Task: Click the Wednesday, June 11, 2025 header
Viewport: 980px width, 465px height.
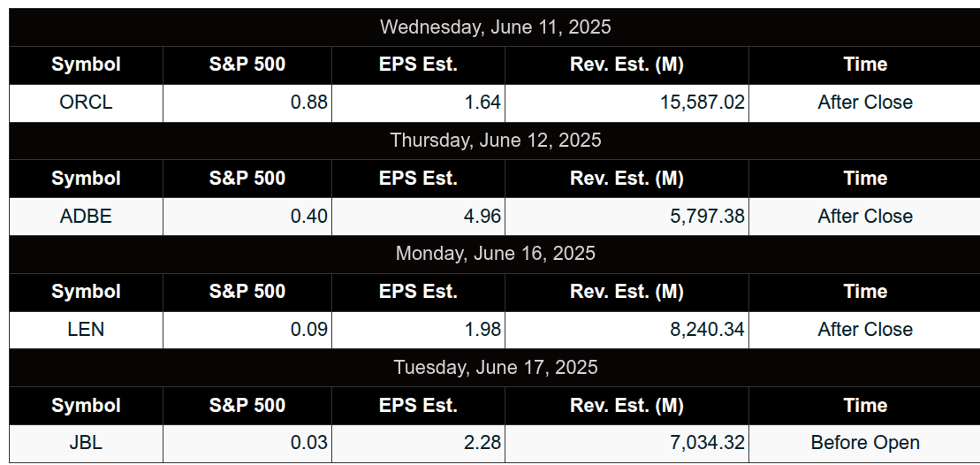Action: [x=495, y=27]
